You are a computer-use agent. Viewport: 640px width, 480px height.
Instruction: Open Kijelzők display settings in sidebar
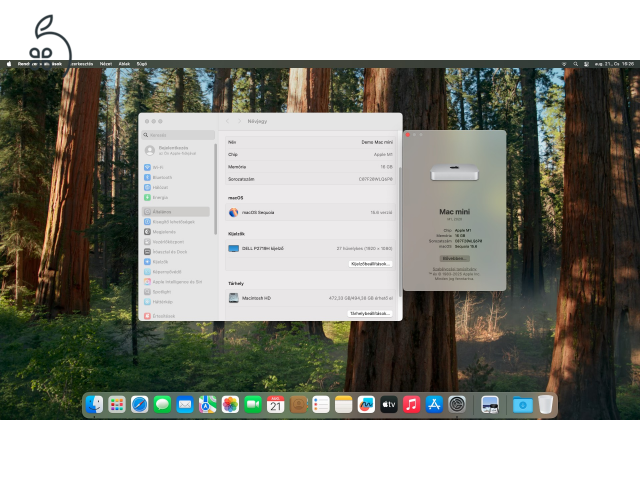(161, 262)
